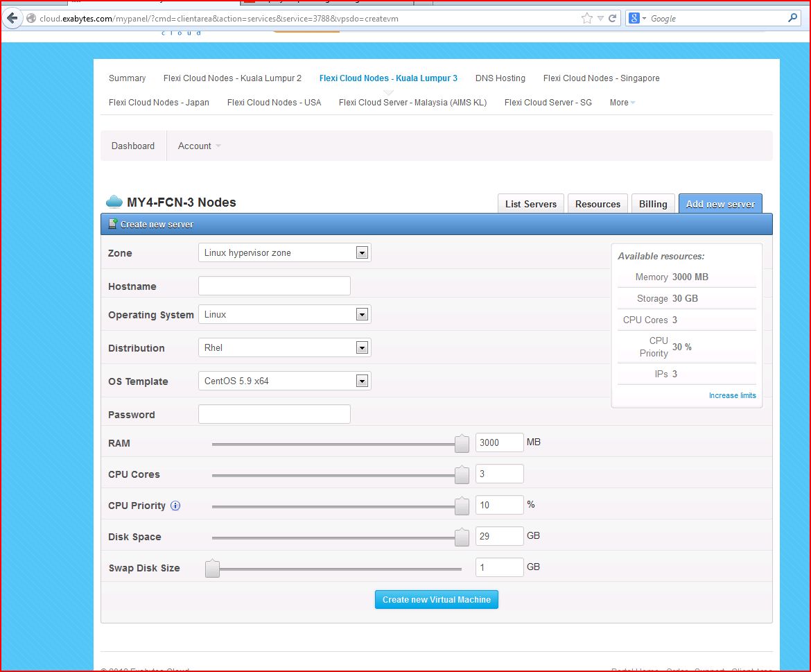Go to Flexi Cloud Nodes - Kuala Lumpur 2
The image size is (811, 672).
232,78
